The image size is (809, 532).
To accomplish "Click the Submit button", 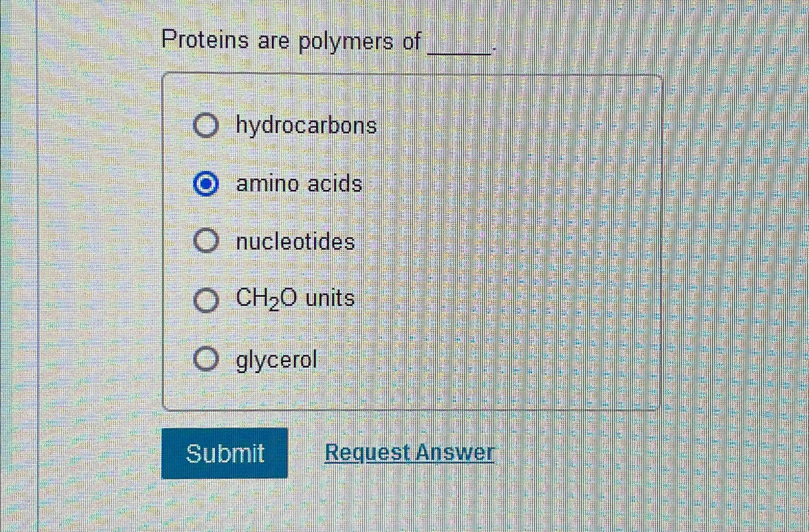I will pyautogui.click(x=225, y=453).
